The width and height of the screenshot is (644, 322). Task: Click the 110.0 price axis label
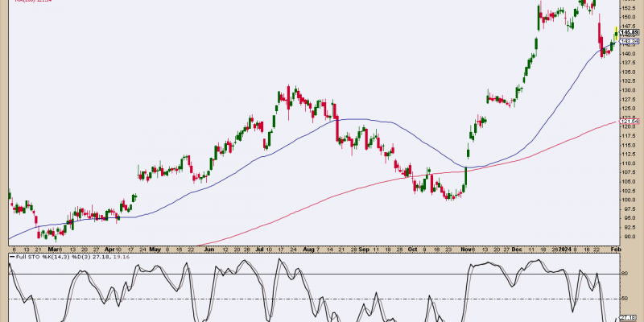pos(627,163)
